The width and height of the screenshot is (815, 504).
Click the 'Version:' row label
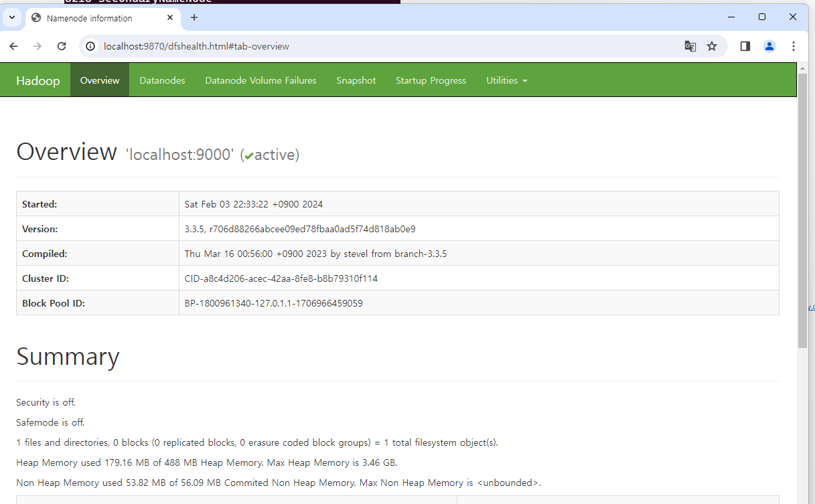(x=40, y=229)
